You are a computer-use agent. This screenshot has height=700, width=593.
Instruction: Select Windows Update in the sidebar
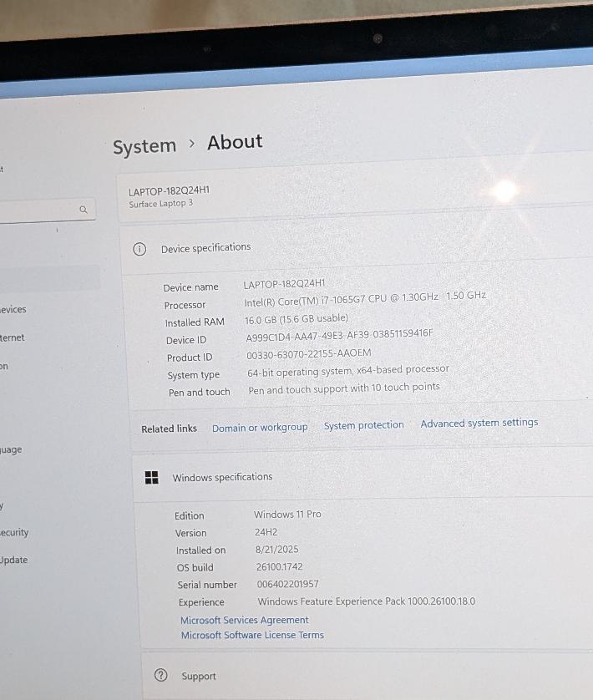coord(13,560)
